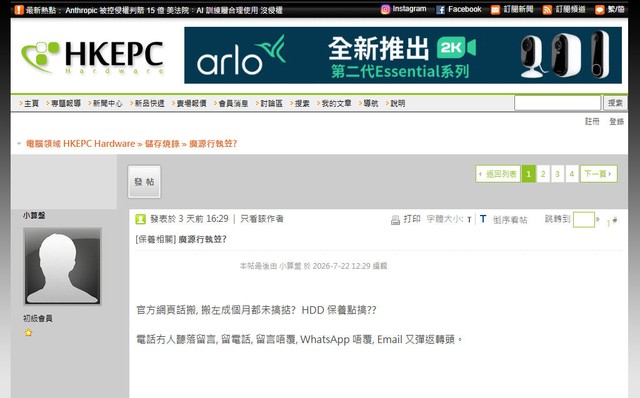Click the 倒序看帖 reverse order link
This screenshot has height=398, width=640.
510,220
